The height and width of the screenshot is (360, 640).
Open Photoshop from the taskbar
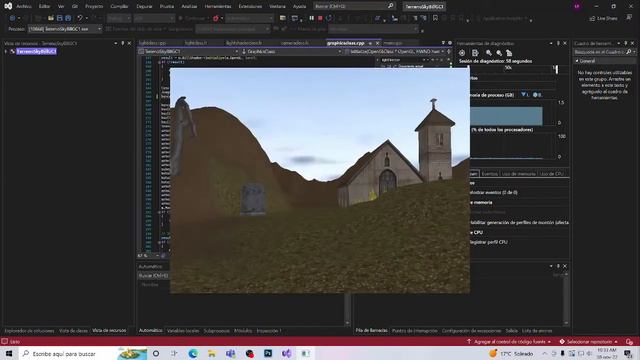click(x=268, y=353)
